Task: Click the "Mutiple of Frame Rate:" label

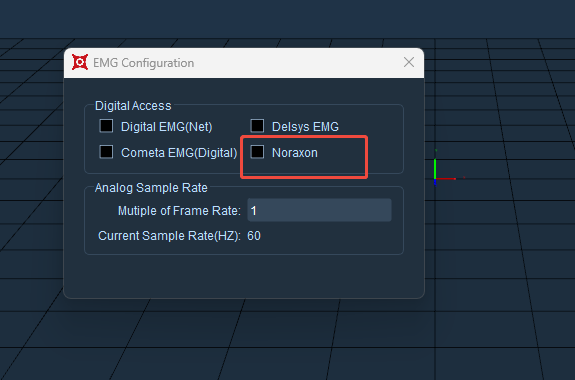Action: [179, 211]
